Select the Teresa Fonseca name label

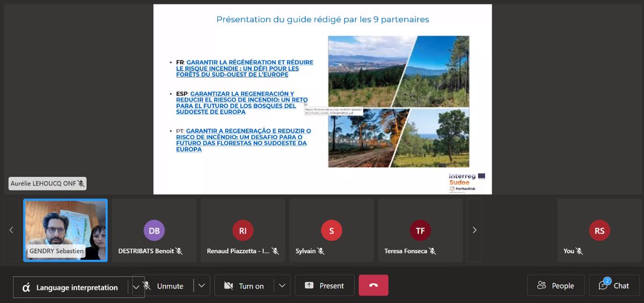[x=406, y=251]
